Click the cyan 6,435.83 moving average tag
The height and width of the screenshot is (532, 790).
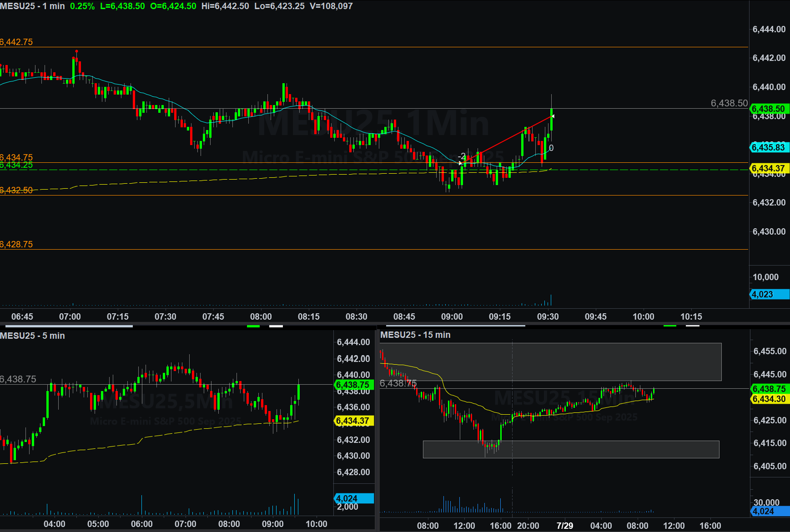[x=770, y=147]
